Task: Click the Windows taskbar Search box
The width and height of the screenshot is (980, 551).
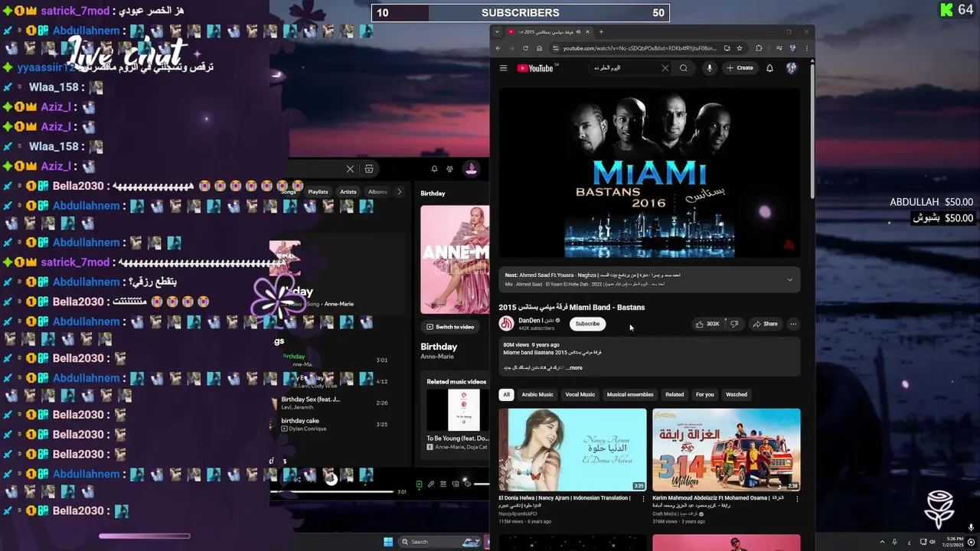Action: click(x=440, y=542)
